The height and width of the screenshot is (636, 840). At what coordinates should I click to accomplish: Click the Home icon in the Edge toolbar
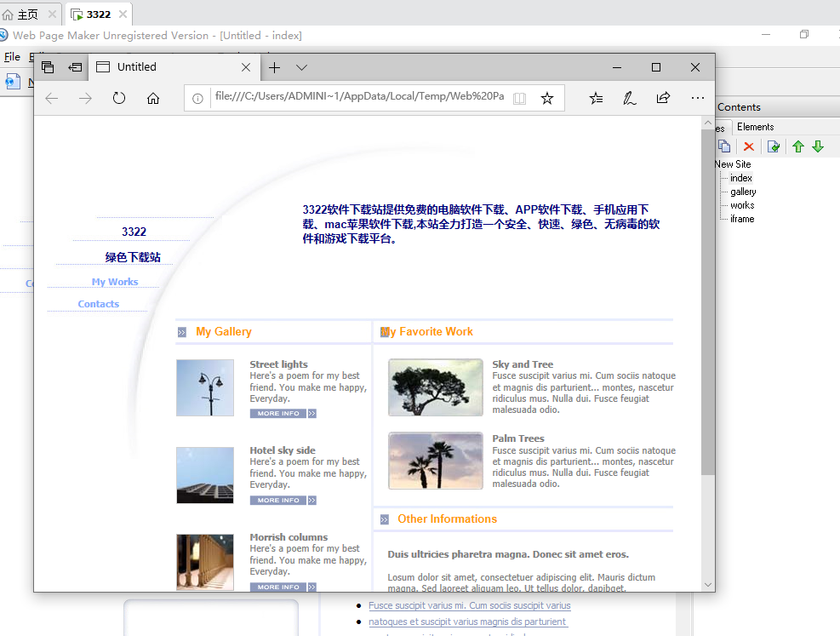(x=153, y=98)
